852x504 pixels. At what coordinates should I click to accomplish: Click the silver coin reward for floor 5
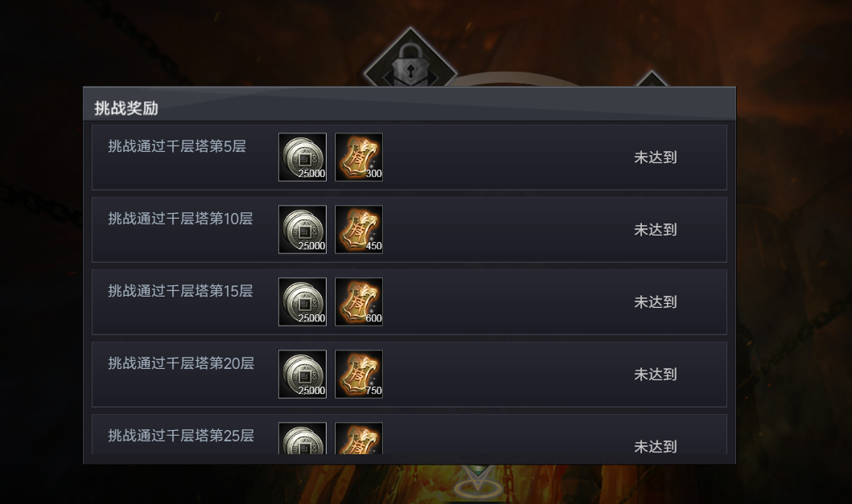[x=303, y=157]
